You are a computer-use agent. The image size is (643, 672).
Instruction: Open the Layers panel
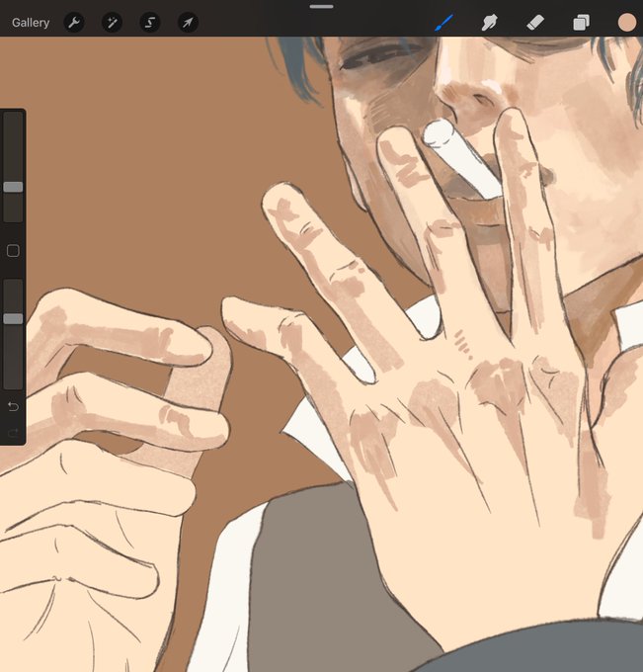click(x=582, y=23)
